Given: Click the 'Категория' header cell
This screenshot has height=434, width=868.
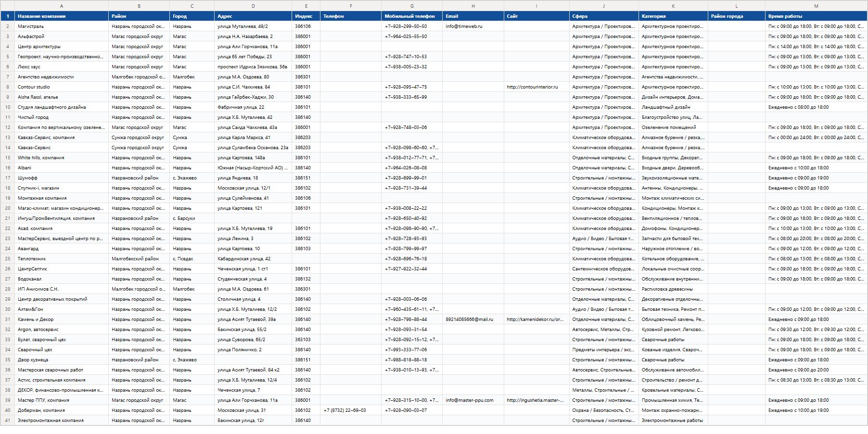Looking at the screenshot, I should tap(673, 16).
